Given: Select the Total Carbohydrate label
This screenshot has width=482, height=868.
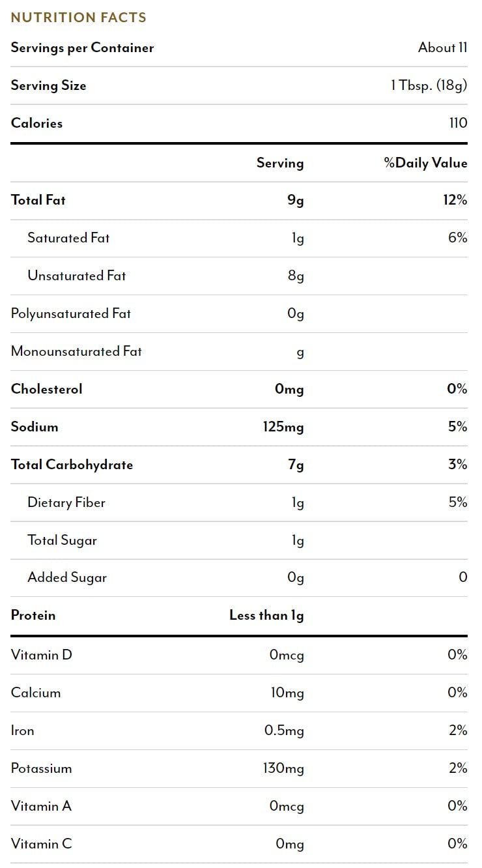Looking at the screenshot, I should pyautogui.click(x=72, y=465).
